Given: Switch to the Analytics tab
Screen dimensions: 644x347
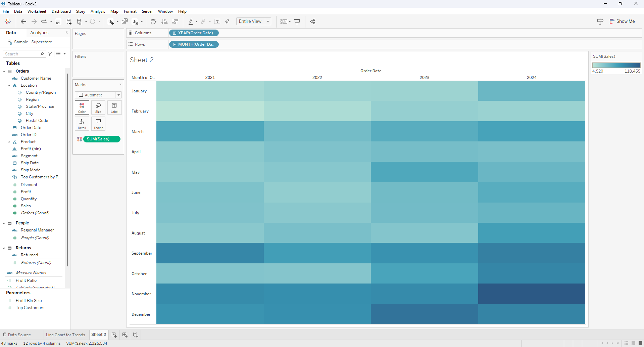Looking at the screenshot, I should 39,33.
